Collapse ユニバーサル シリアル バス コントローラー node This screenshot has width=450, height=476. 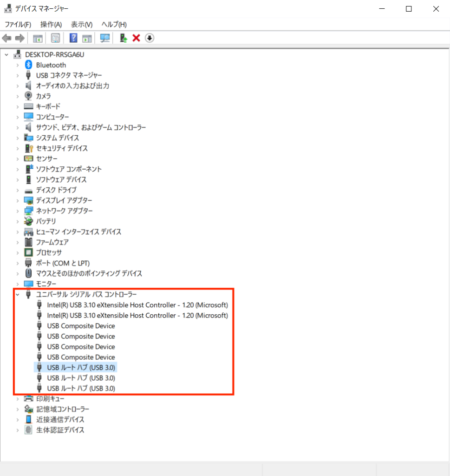click(x=18, y=294)
